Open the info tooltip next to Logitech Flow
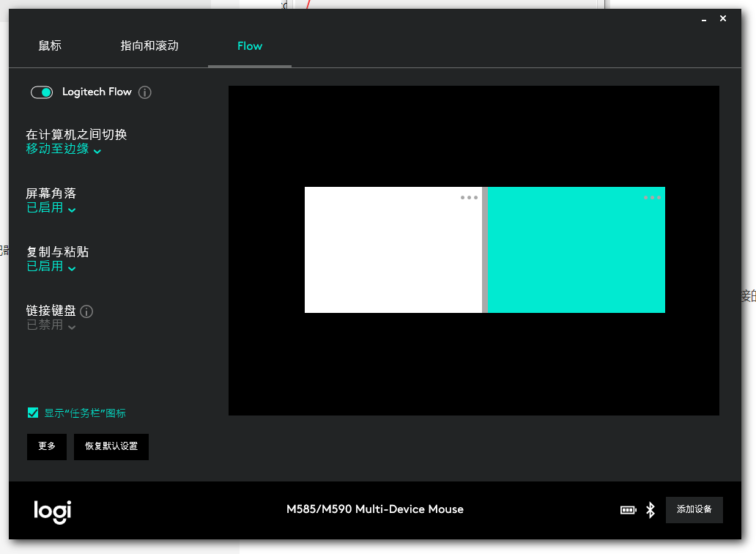The height and width of the screenshot is (554, 756). pyautogui.click(x=146, y=92)
